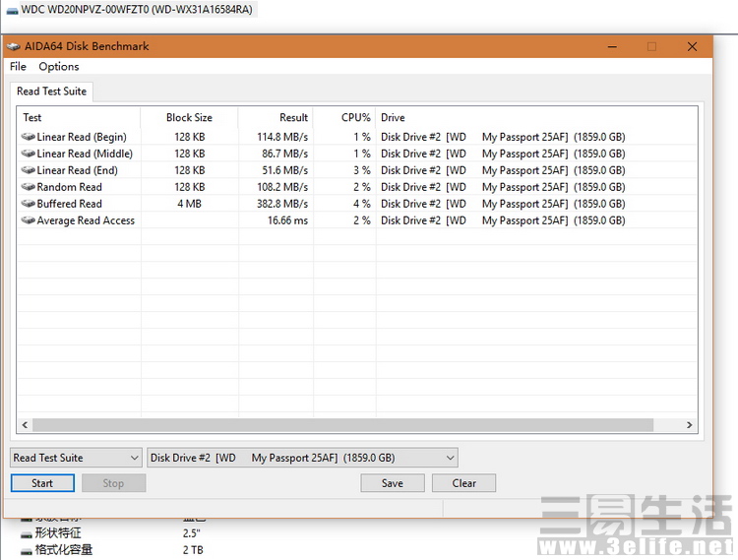
Task: Click the horizontal scrollbar right arrow
Action: (x=689, y=425)
